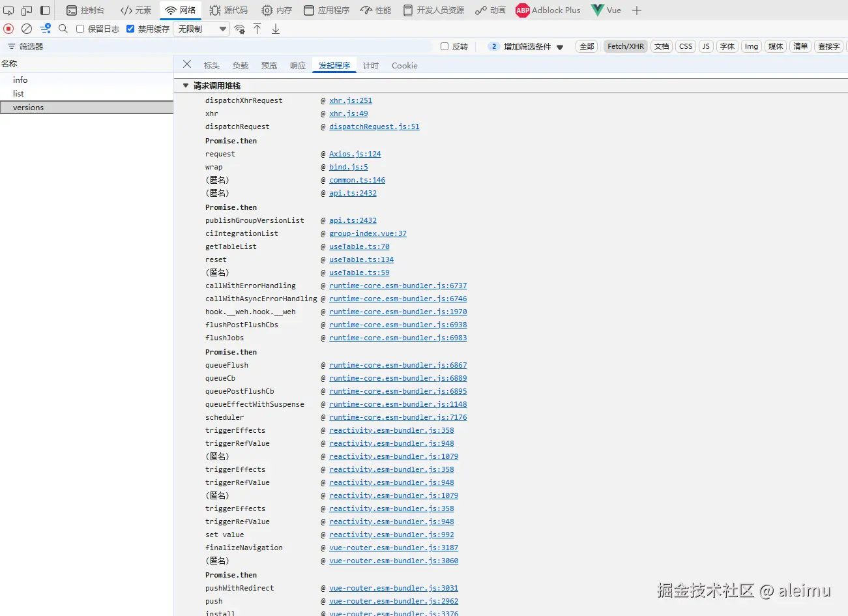Viewport: 848px width, 616px height.
Task: Open the Vue devtools panel
Action: [606, 10]
